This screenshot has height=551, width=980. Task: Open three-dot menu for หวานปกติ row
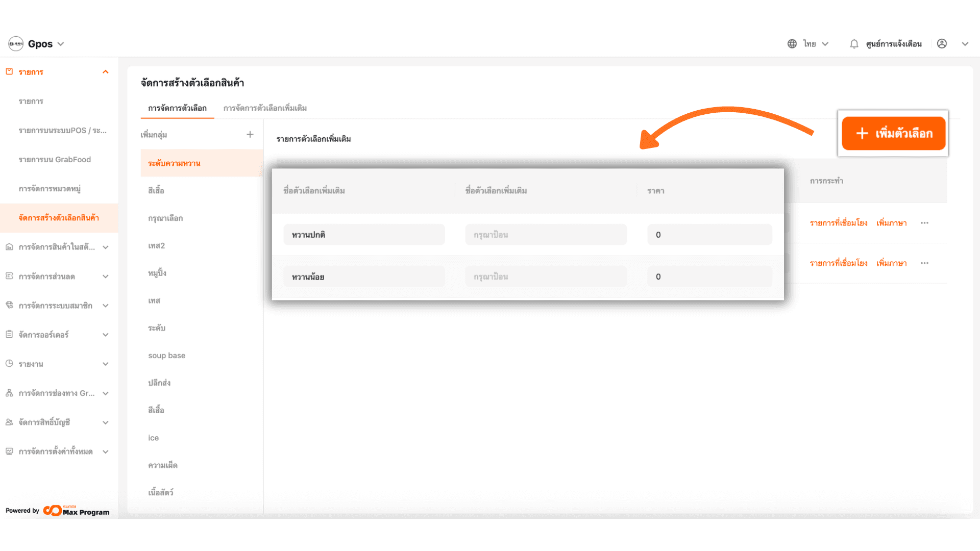click(924, 223)
